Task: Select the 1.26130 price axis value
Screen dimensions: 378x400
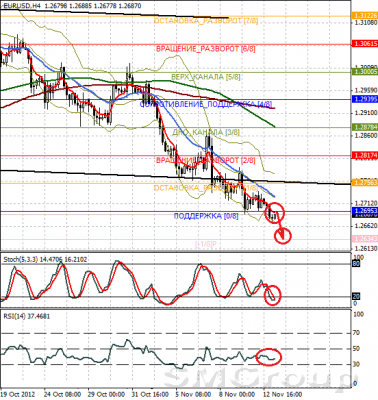Action: pyautogui.click(x=366, y=249)
